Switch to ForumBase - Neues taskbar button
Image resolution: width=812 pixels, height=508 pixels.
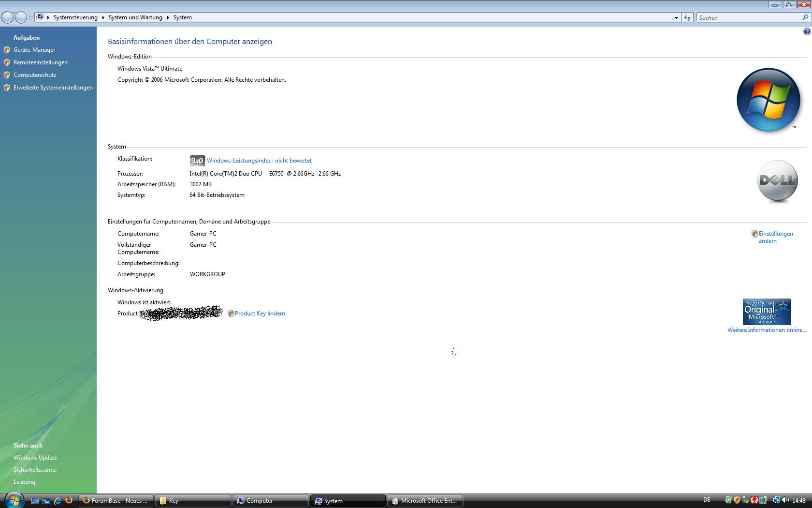tap(116, 501)
